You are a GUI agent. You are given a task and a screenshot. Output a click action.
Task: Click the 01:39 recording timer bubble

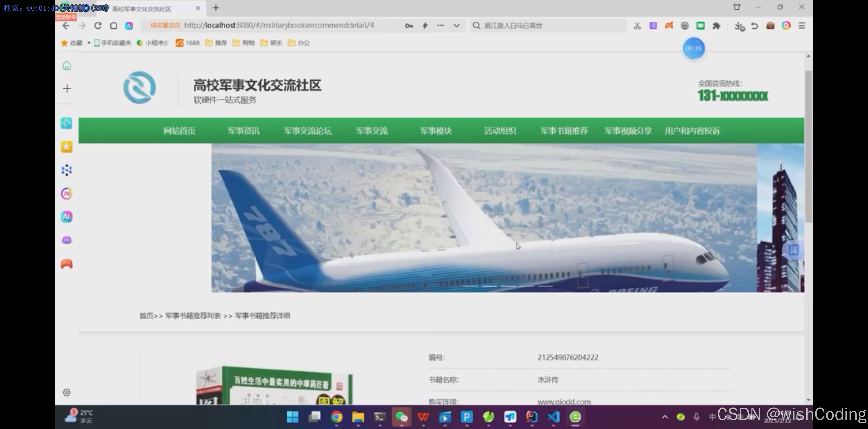point(693,48)
